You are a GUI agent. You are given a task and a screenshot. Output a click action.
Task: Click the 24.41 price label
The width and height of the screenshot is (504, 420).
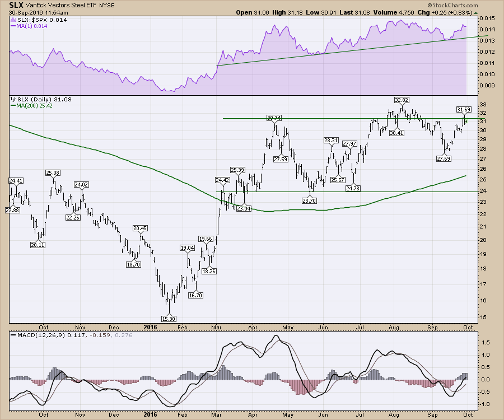(x=16, y=180)
